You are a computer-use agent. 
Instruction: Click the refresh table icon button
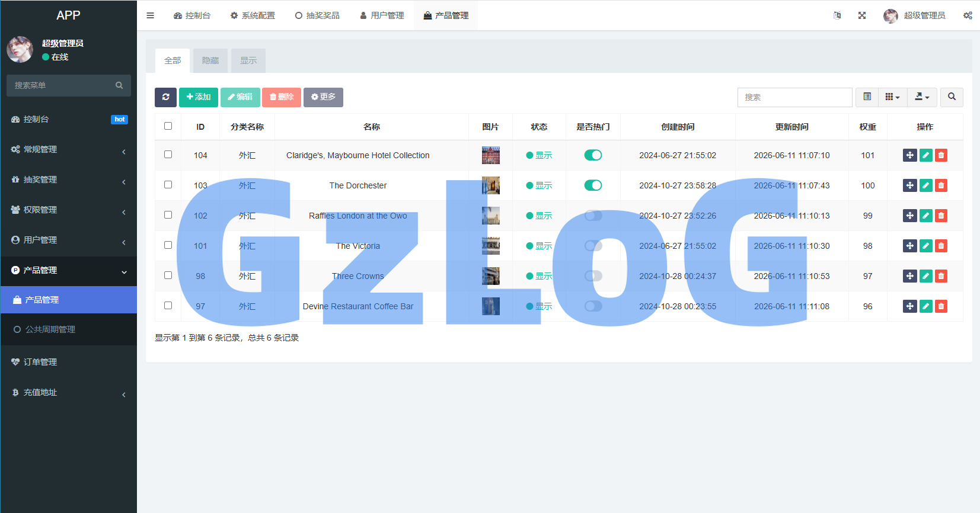[x=165, y=97]
